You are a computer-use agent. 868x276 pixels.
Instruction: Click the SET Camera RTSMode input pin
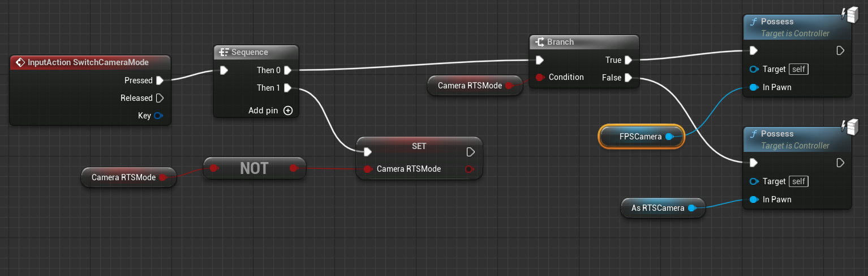(x=368, y=169)
